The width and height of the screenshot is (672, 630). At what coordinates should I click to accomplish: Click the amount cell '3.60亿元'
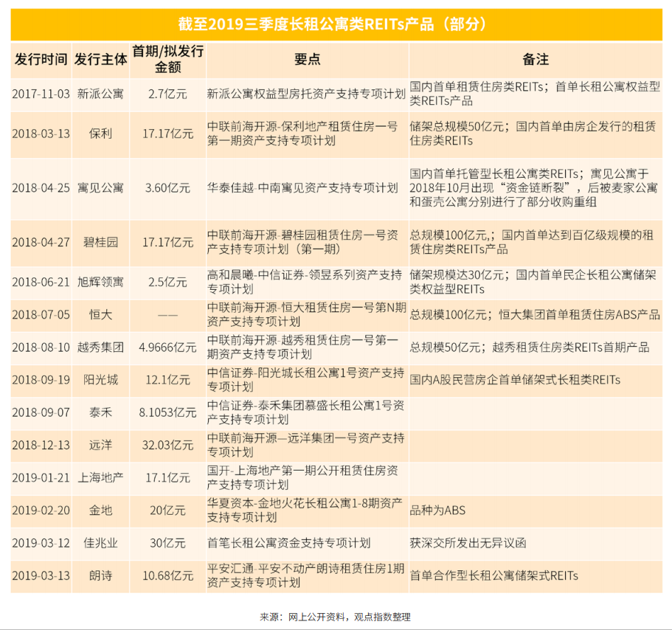(x=167, y=187)
